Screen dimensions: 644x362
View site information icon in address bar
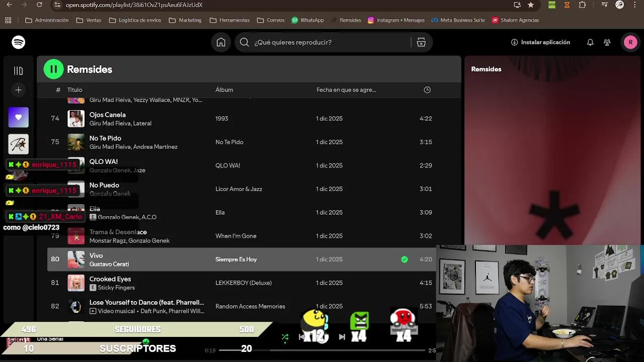(x=57, y=5)
